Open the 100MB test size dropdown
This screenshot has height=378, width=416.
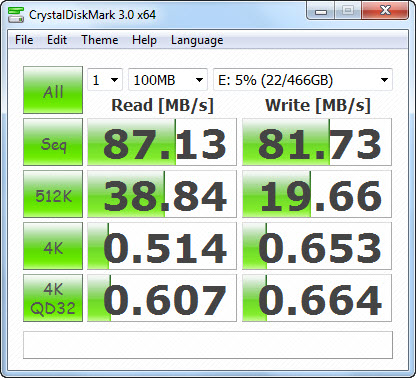168,80
